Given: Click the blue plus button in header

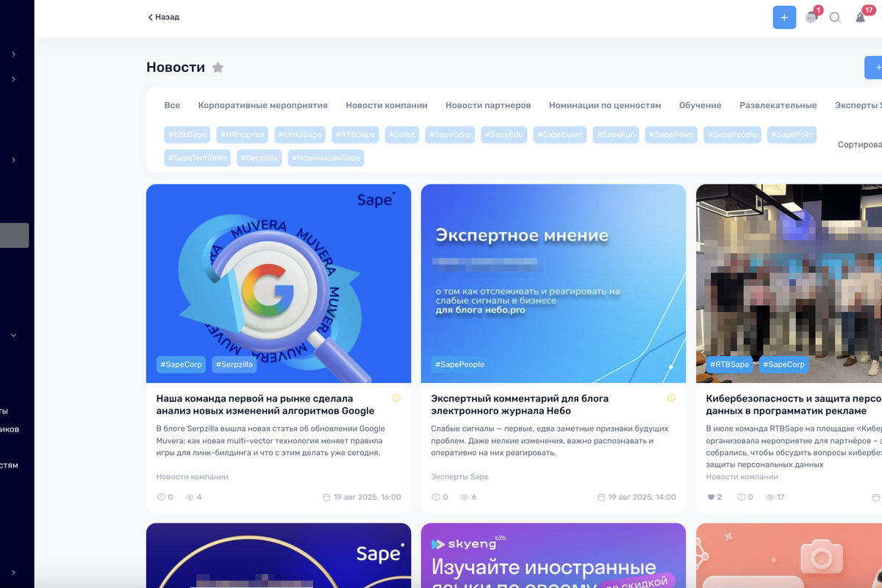Looking at the screenshot, I should [784, 18].
